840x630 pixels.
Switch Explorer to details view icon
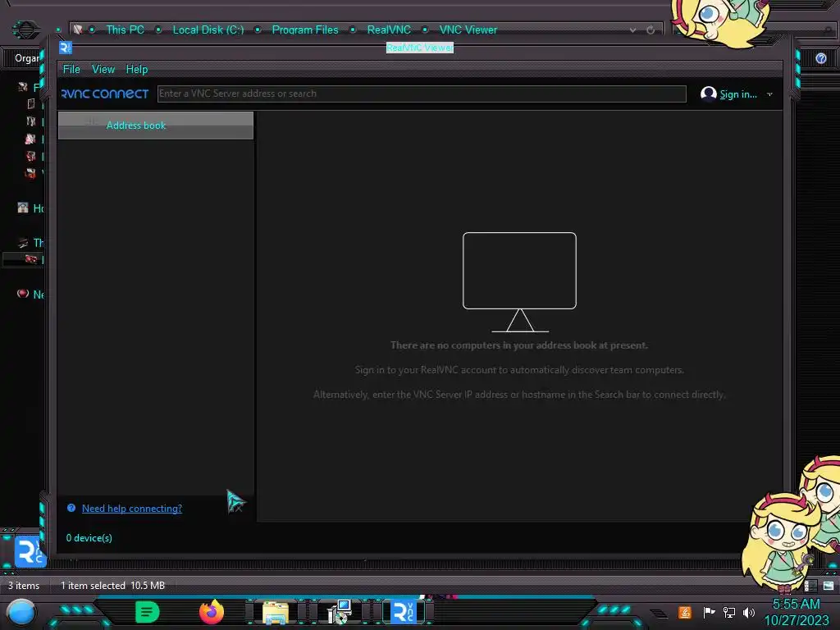[x=810, y=586]
